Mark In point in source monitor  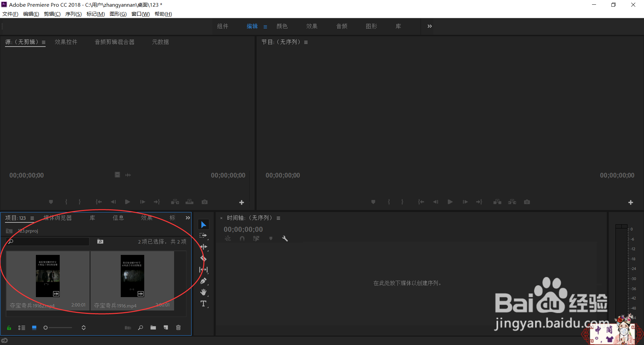pyautogui.click(x=66, y=202)
